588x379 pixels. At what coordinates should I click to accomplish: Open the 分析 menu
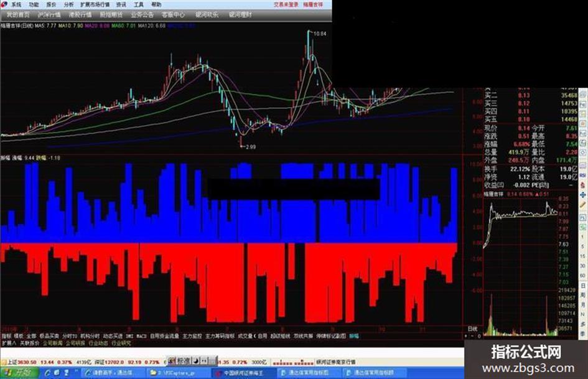[x=68, y=4]
